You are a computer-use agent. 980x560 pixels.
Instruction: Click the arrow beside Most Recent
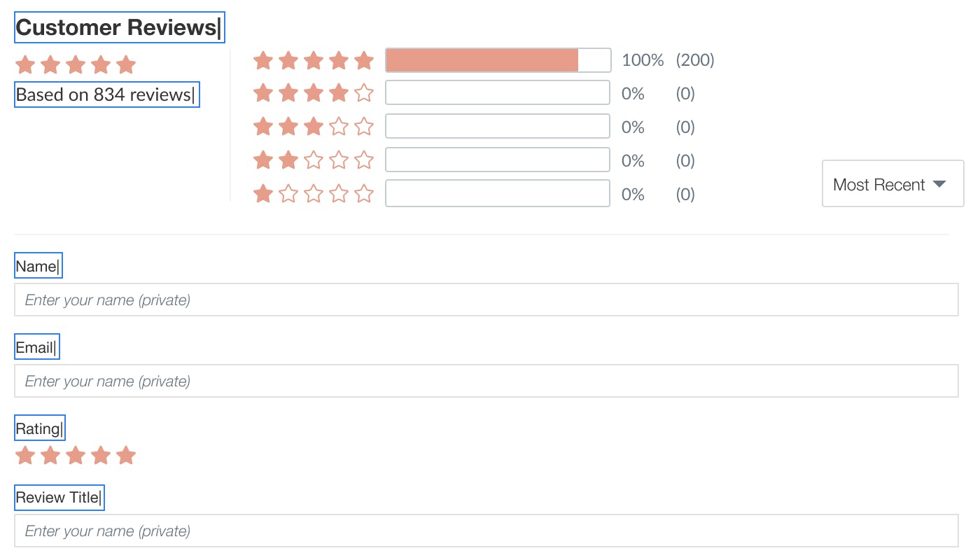pos(939,184)
